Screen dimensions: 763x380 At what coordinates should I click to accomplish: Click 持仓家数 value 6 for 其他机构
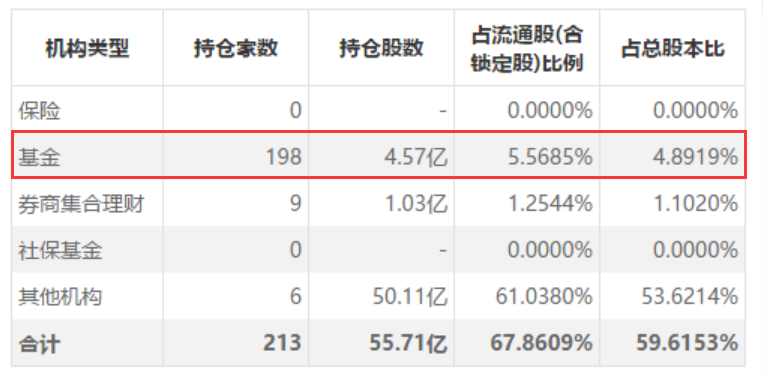tap(295, 296)
